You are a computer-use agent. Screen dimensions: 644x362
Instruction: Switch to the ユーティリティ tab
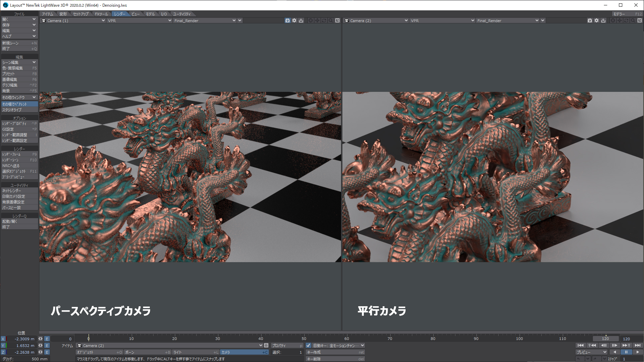pos(182,14)
